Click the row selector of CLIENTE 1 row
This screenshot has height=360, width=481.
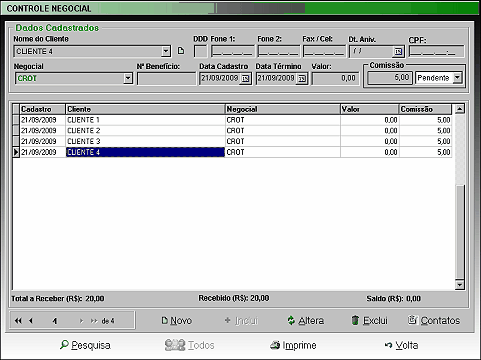16,120
